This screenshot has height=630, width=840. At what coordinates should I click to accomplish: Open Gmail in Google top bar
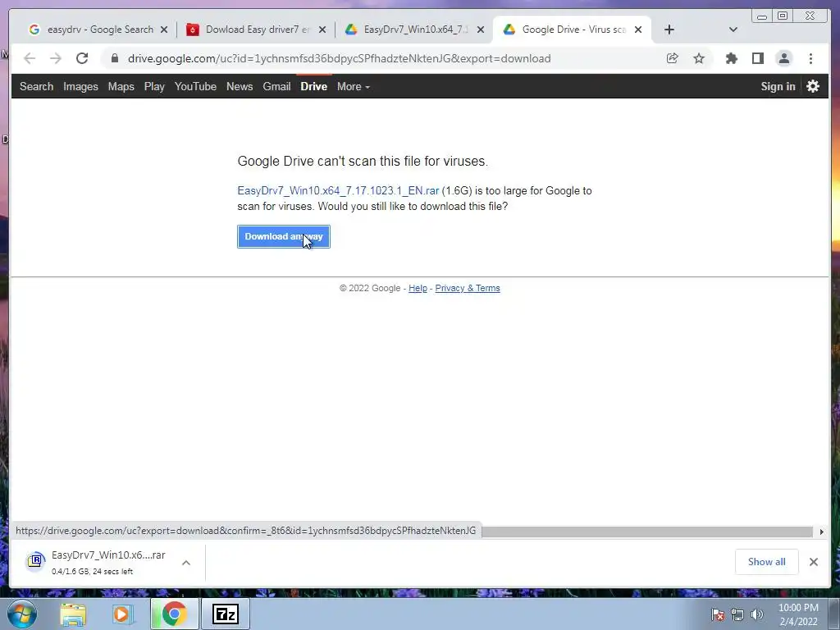pos(276,86)
